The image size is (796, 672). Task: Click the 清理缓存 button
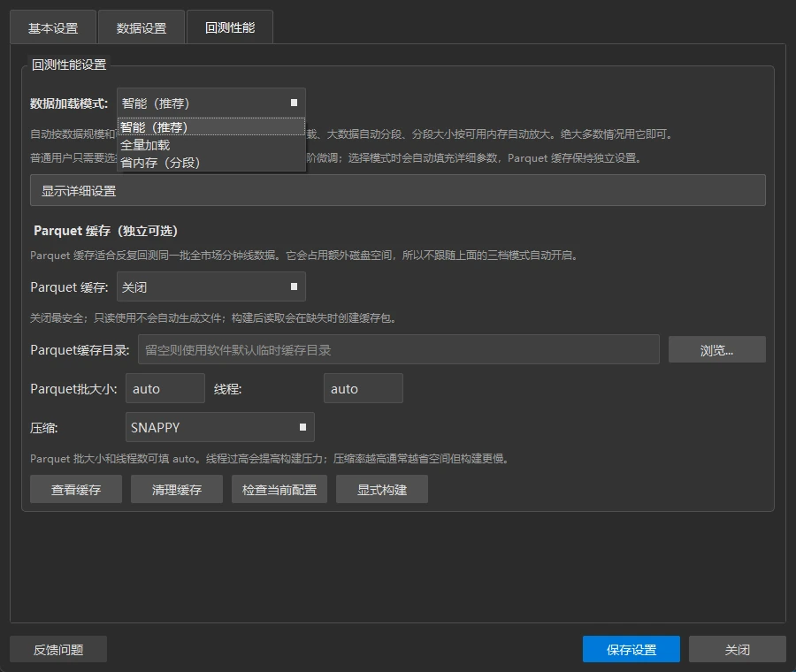click(177, 489)
